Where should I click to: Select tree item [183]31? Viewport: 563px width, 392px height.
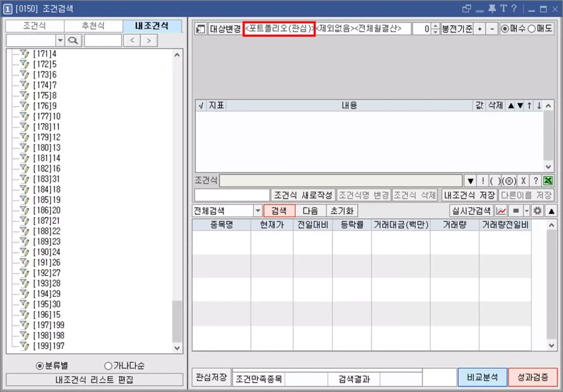pyautogui.click(x=47, y=179)
